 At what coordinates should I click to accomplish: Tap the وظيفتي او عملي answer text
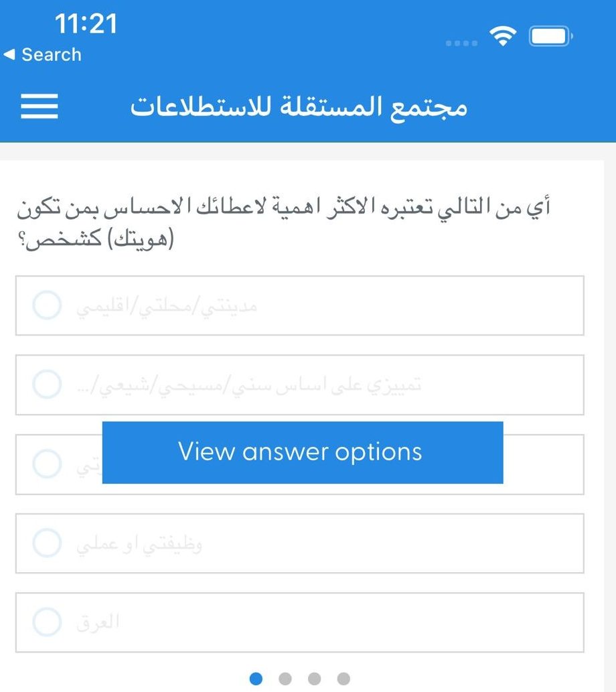pyautogui.click(x=139, y=544)
